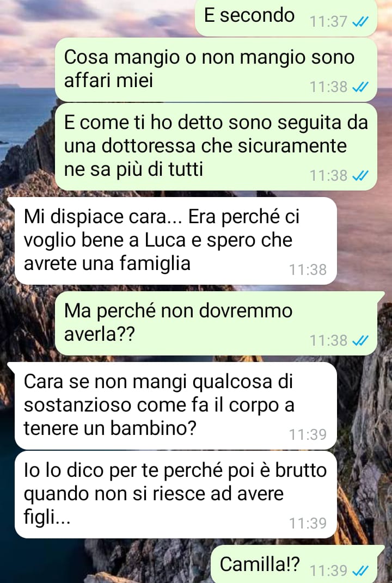The width and height of the screenshot is (392, 583).
Task: Tap the "Io lo dico per te" message
Action: pyautogui.click(x=175, y=494)
